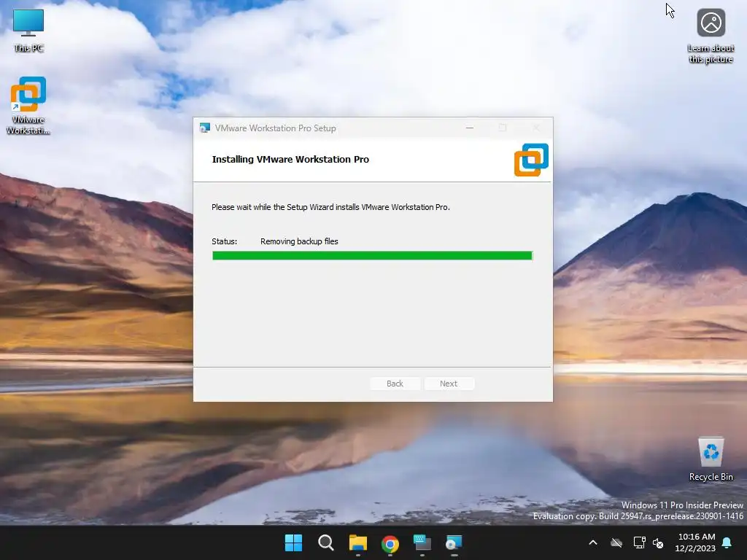Image resolution: width=747 pixels, height=560 pixels.
Task: Open the Windows Start menu
Action: [293, 542]
